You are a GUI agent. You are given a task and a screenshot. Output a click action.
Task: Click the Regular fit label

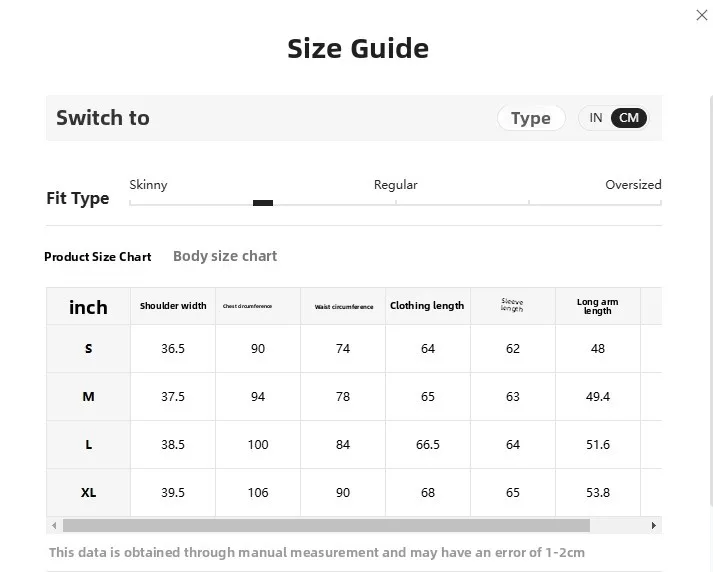pos(396,185)
